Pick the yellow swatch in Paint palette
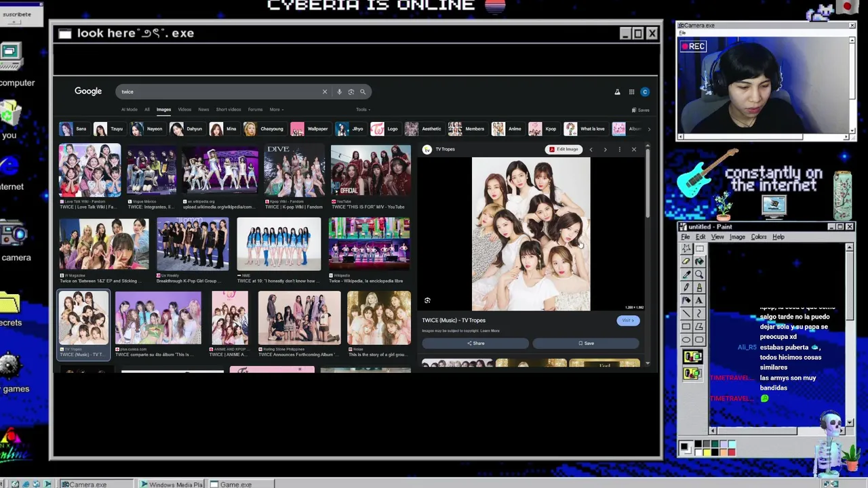 tap(707, 452)
